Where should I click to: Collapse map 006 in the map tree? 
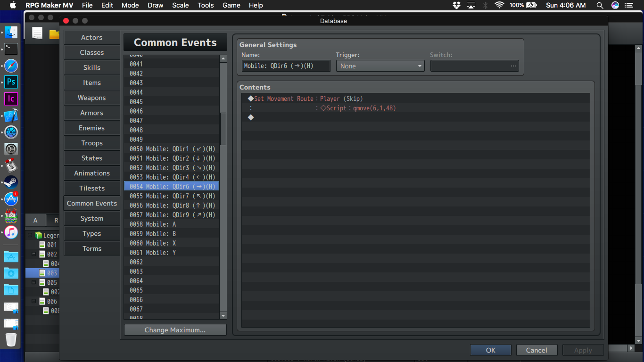[x=34, y=301]
